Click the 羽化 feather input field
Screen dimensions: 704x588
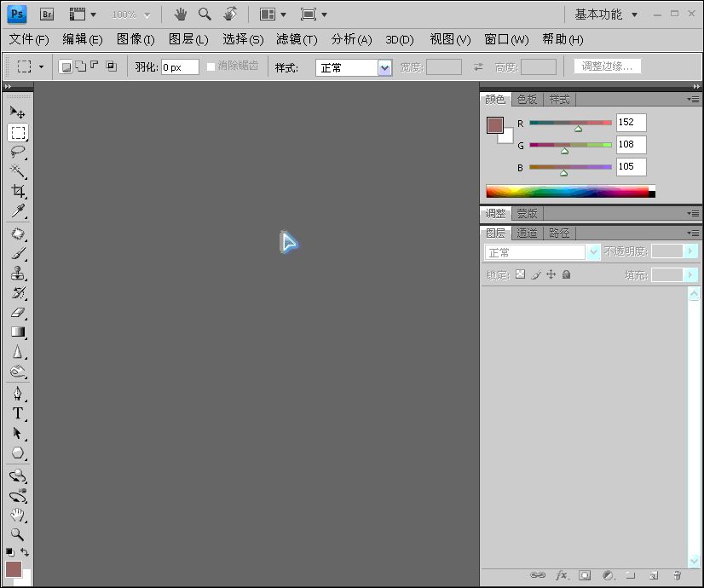point(179,66)
